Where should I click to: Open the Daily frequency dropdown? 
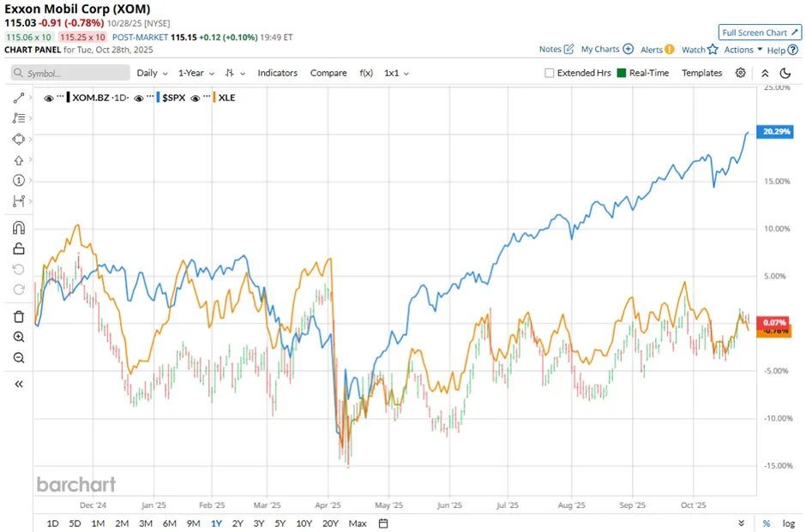pos(151,73)
